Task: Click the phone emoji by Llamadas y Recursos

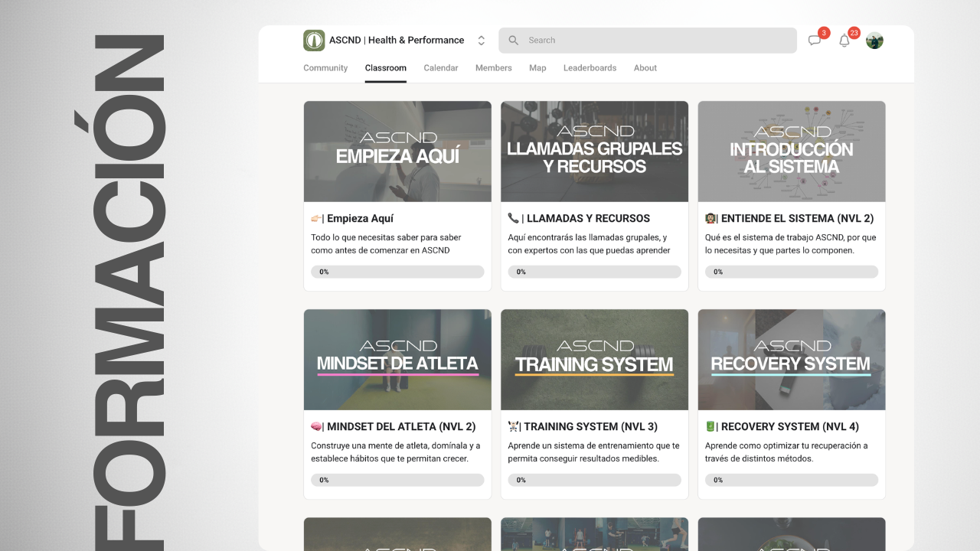Action: pos(513,218)
